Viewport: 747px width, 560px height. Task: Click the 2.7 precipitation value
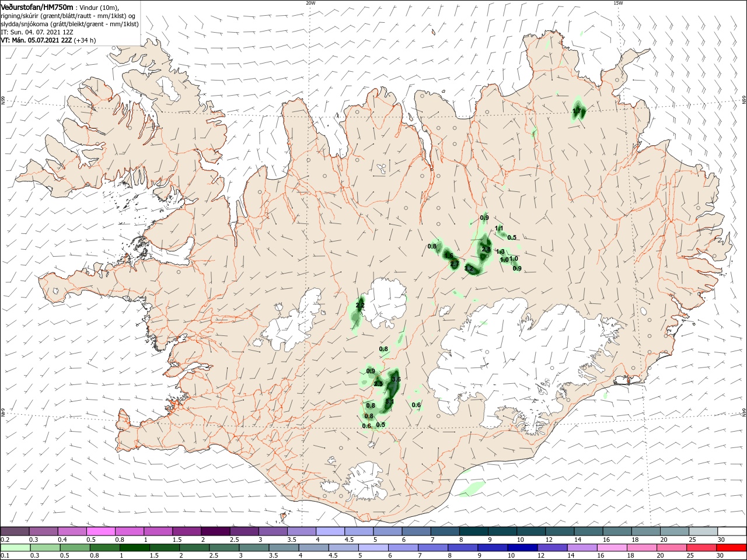pyautogui.click(x=454, y=264)
